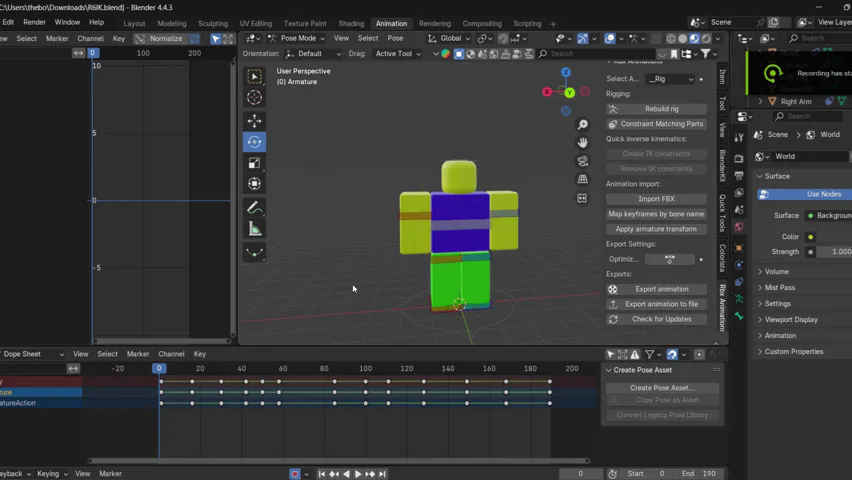Click the viewport zoom magnifier icon

click(x=582, y=124)
